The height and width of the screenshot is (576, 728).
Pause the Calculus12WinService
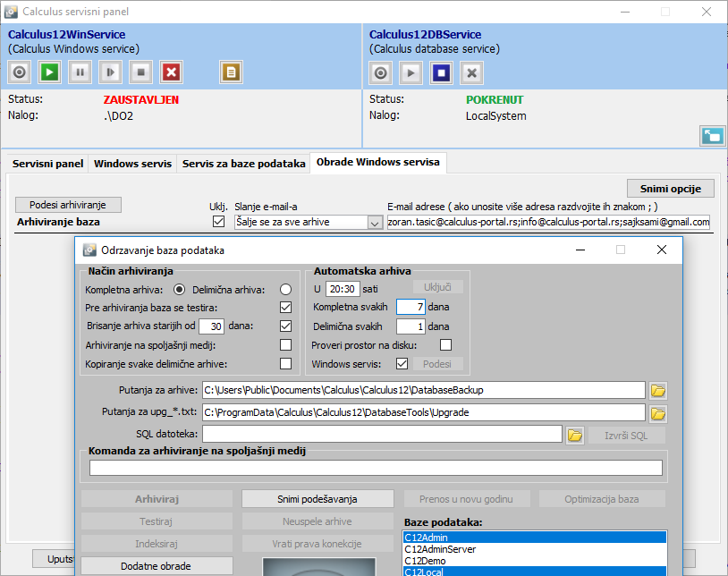pos(80,72)
